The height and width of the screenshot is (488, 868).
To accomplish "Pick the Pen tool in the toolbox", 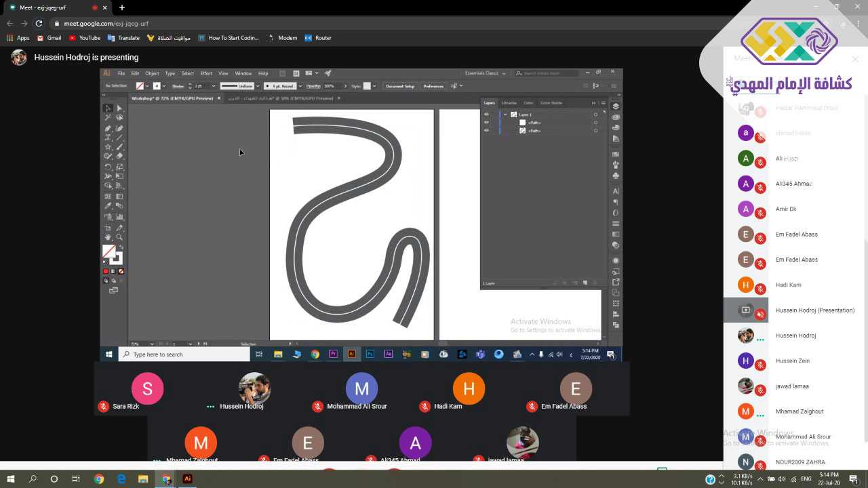I will pos(108,128).
